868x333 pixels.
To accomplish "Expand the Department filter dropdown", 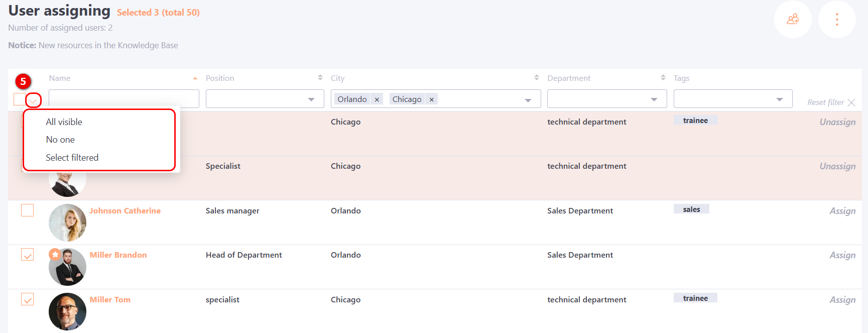I will coord(606,99).
